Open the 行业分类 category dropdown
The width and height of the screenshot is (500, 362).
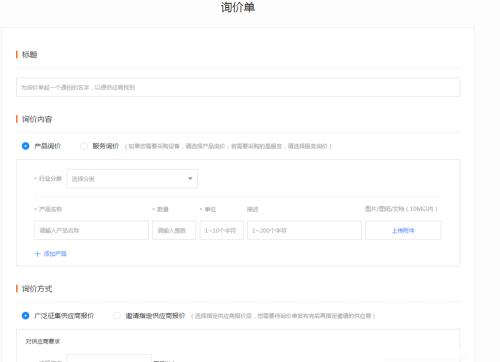132,179
